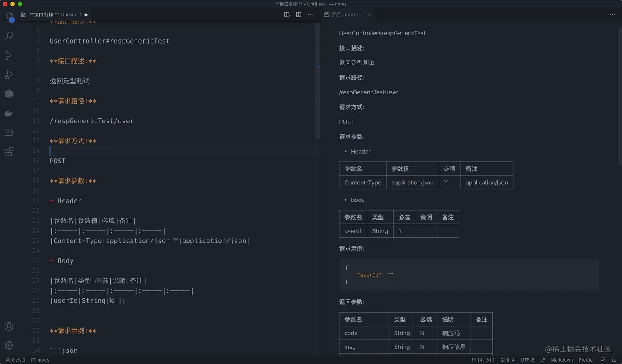Open the feedback icon in status bar
The image size is (622, 364).
coord(603,360)
